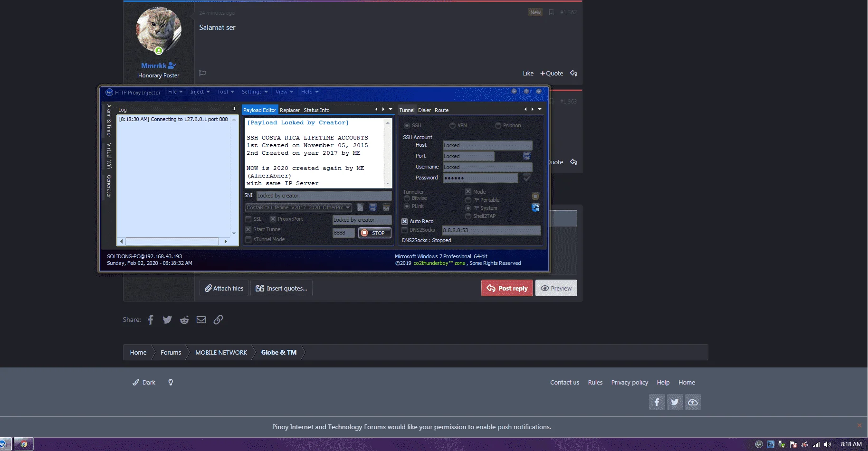Screen dimensions: 868x451
Task: Copy thread link icon in Share row
Action: click(x=218, y=319)
